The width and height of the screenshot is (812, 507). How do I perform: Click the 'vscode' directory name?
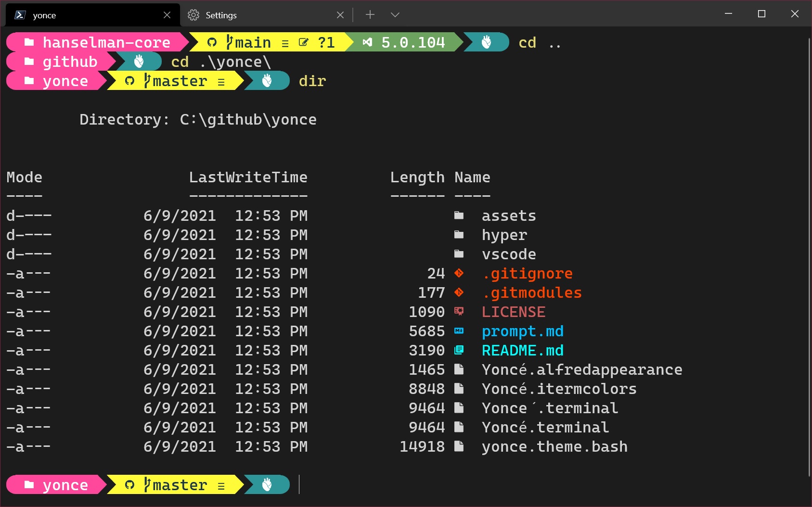tap(509, 254)
